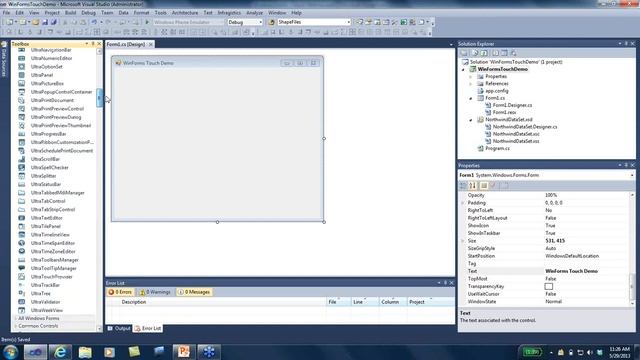
Task: Toggle auto-hide pin on Solution Explorer
Action: 626,44
